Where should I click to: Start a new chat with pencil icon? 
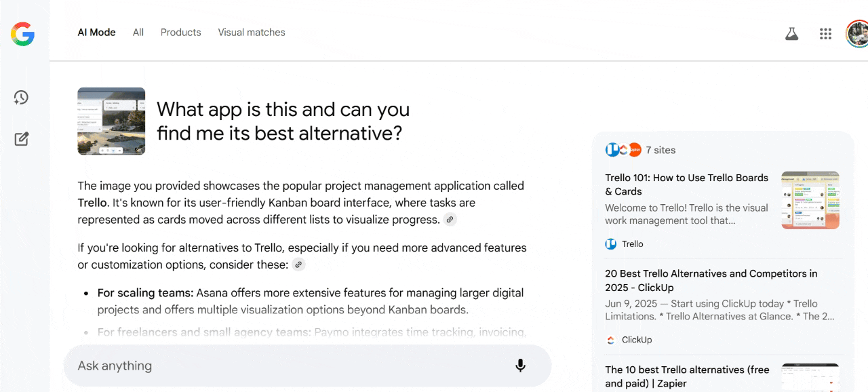pyautogui.click(x=22, y=139)
